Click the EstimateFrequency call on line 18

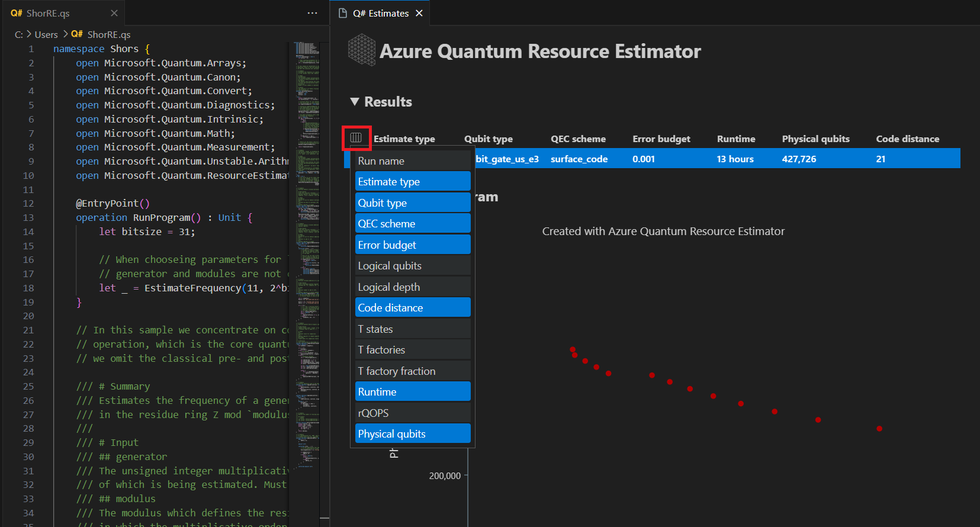click(192, 288)
